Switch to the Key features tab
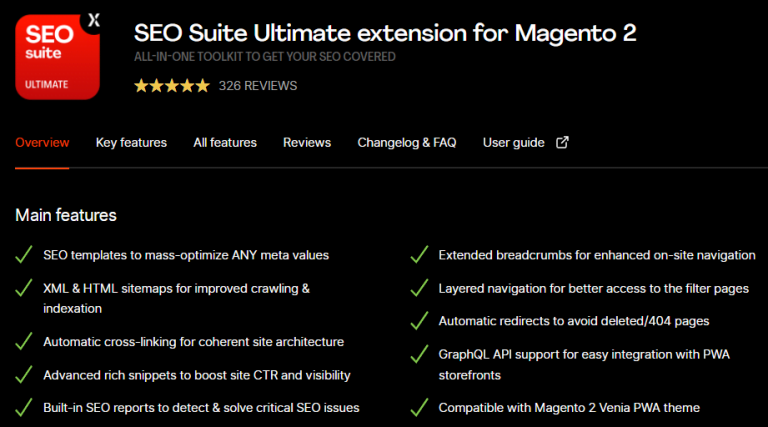The height and width of the screenshot is (427, 768). coord(131,142)
